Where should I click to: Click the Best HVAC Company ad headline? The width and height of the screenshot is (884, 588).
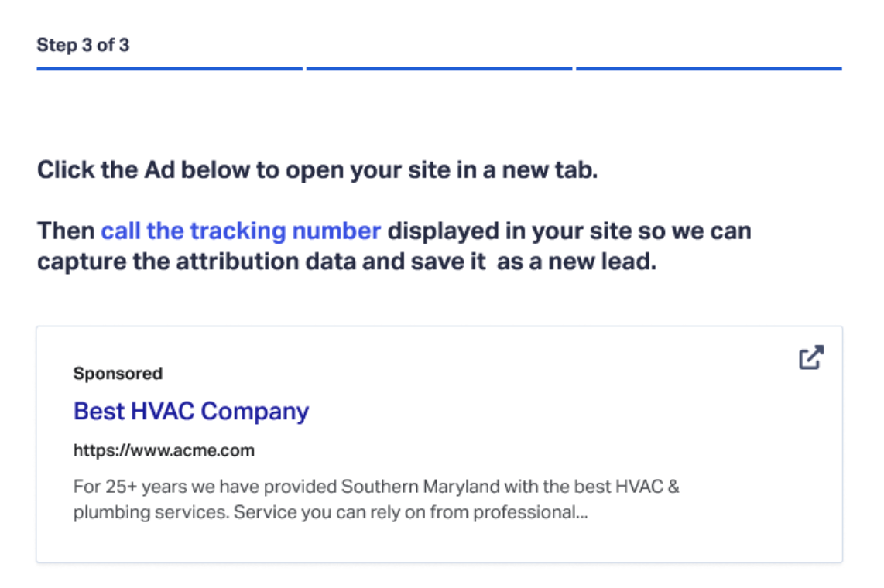pos(191,411)
